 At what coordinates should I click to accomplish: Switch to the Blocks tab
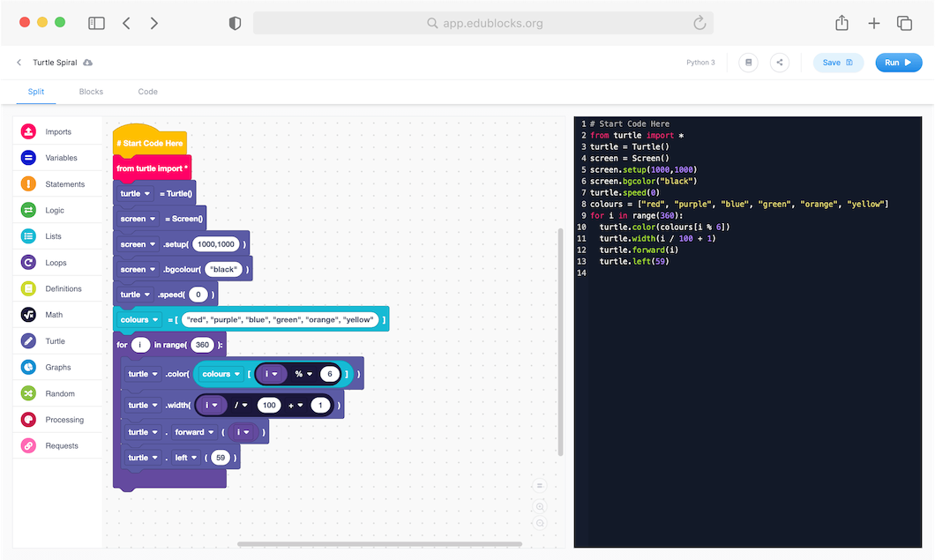click(x=91, y=92)
